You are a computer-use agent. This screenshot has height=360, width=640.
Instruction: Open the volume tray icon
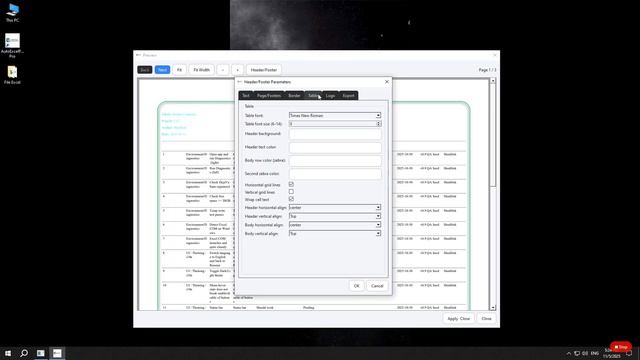pos(585,353)
